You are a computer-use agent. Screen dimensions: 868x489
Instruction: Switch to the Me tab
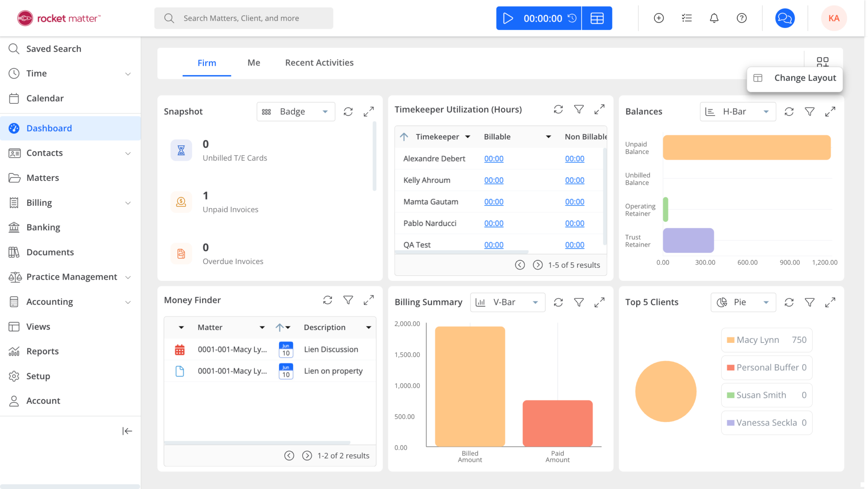pos(253,62)
